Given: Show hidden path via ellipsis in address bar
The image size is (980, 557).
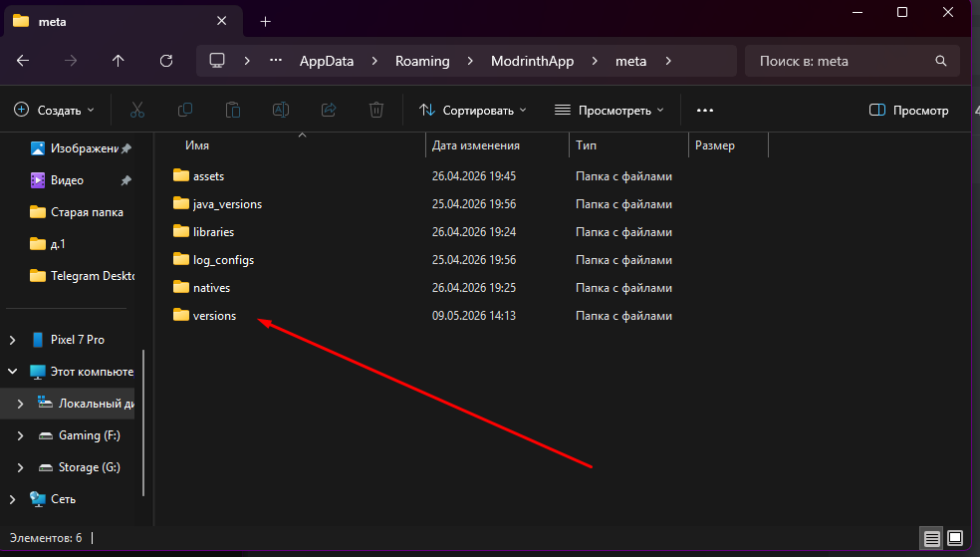Looking at the screenshot, I should tap(276, 61).
